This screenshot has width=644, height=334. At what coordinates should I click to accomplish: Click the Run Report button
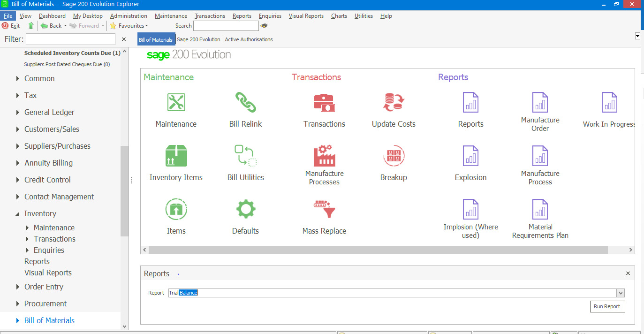point(607,306)
